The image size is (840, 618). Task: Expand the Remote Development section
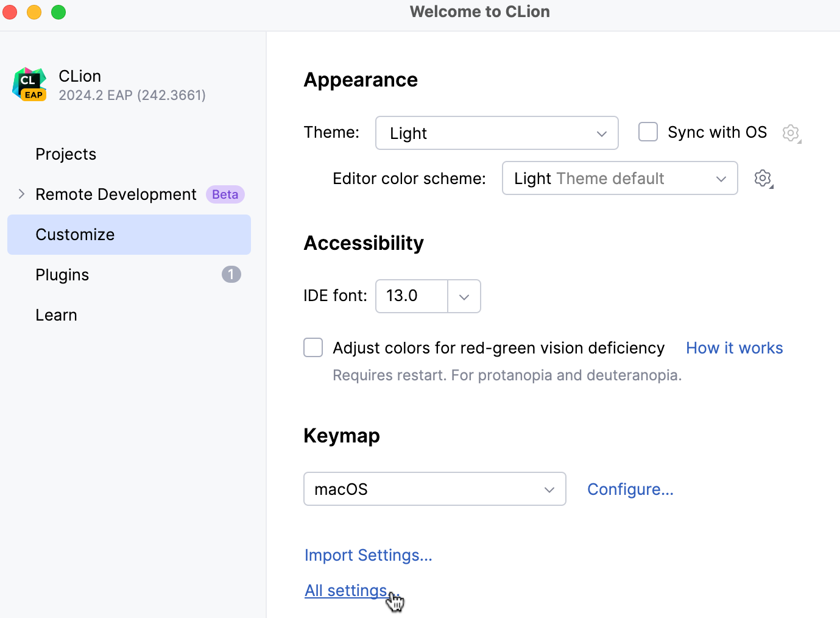21,194
